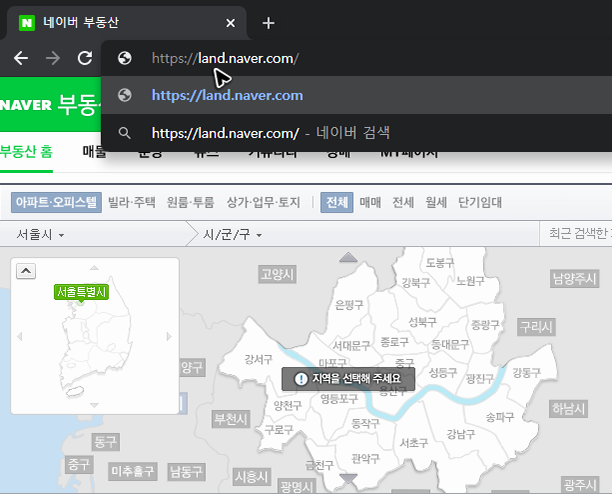
Task: Choose 관악구 district on the map
Action: 365,458
